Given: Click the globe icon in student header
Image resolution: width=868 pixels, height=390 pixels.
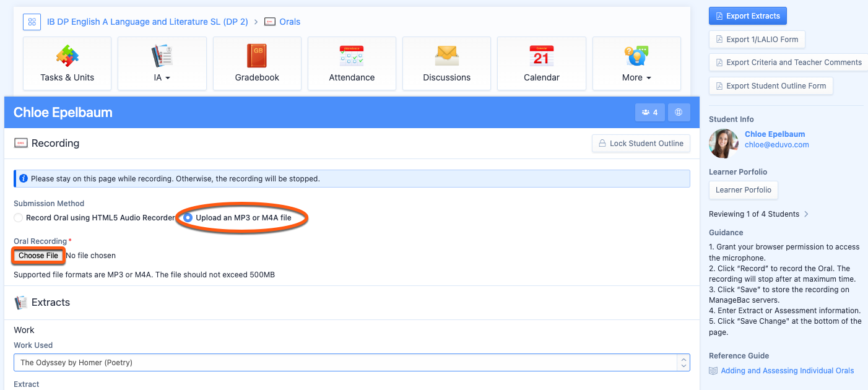Looking at the screenshot, I should pyautogui.click(x=679, y=113).
